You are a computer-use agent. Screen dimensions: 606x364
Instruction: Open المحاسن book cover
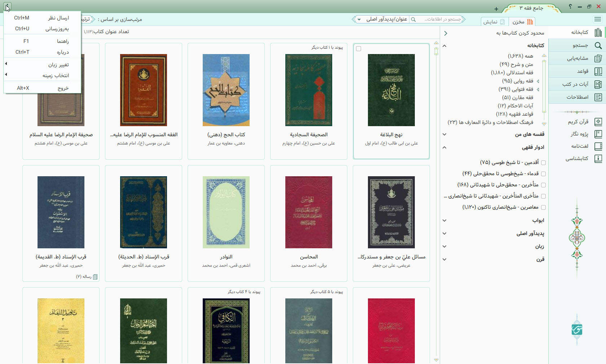click(x=309, y=212)
